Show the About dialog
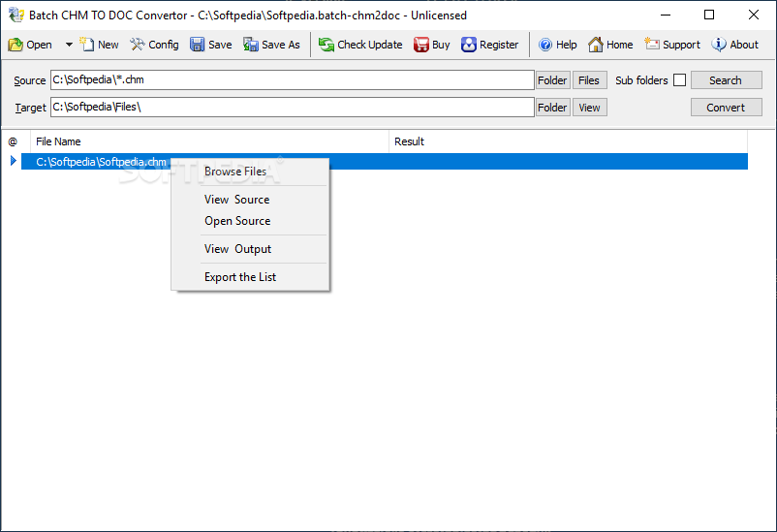777x532 pixels. pyautogui.click(x=735, y=45)
